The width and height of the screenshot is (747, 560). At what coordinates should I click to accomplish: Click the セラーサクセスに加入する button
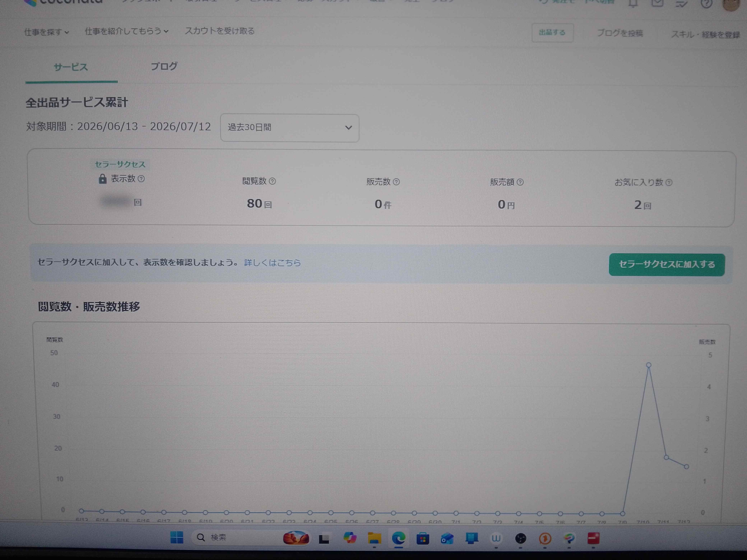667,265
